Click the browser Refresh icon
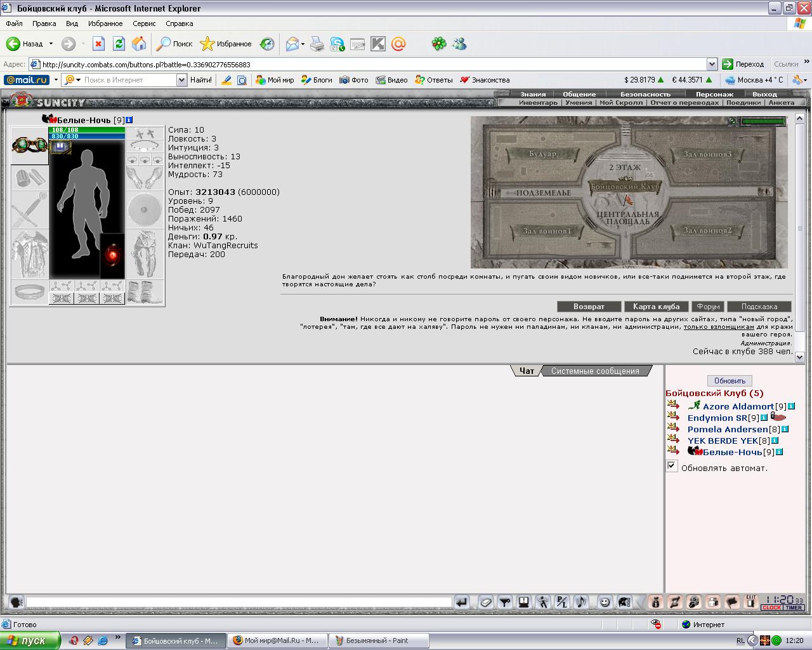 click(119, 44)
